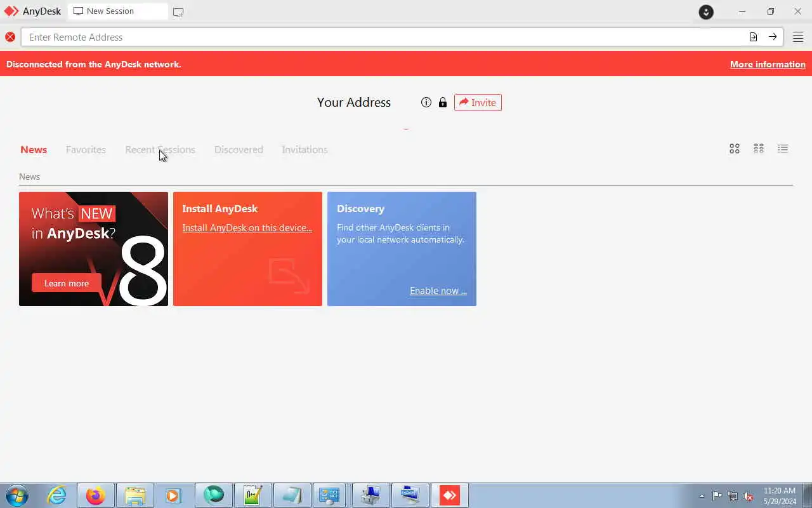Click Install AnyDesk on this device link
Screen dimensions: 812x508
pos(247,228)
